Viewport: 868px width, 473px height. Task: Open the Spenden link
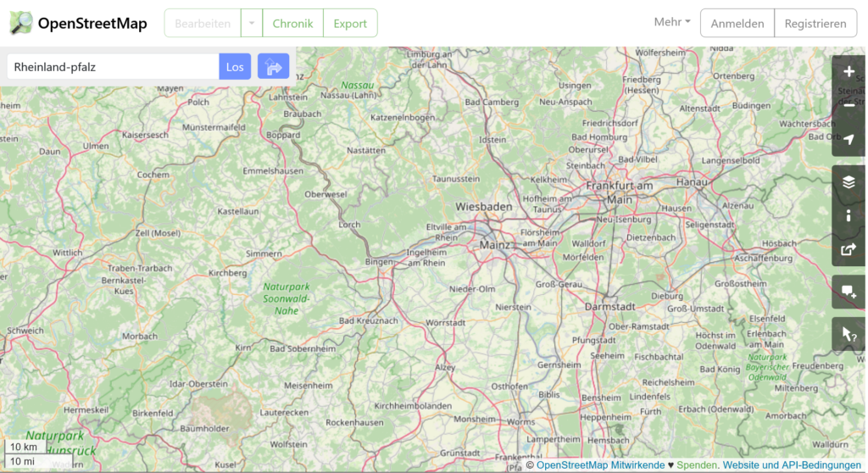pos(697,465)
